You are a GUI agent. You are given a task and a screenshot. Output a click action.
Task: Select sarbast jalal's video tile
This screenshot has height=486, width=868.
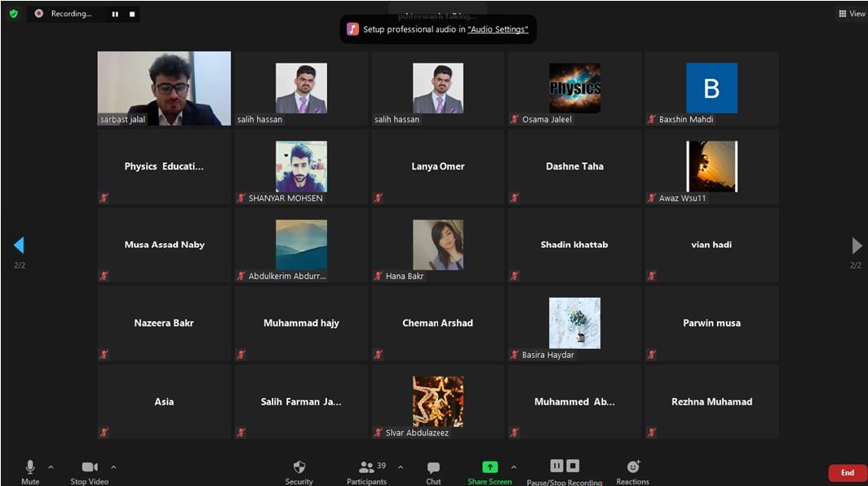(164, 88)
